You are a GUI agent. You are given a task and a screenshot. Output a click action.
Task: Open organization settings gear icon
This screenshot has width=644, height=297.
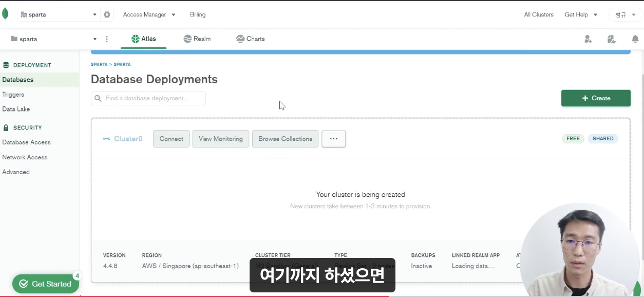[107, 14]
